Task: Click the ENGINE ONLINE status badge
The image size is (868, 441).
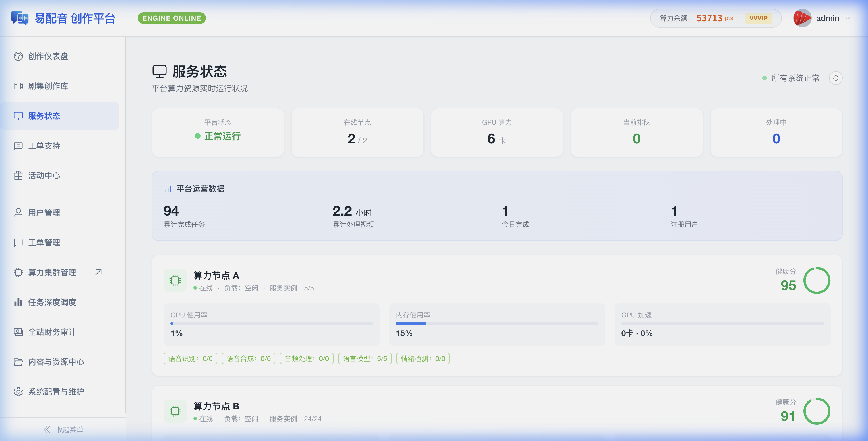Action: [x=172, y=18]
